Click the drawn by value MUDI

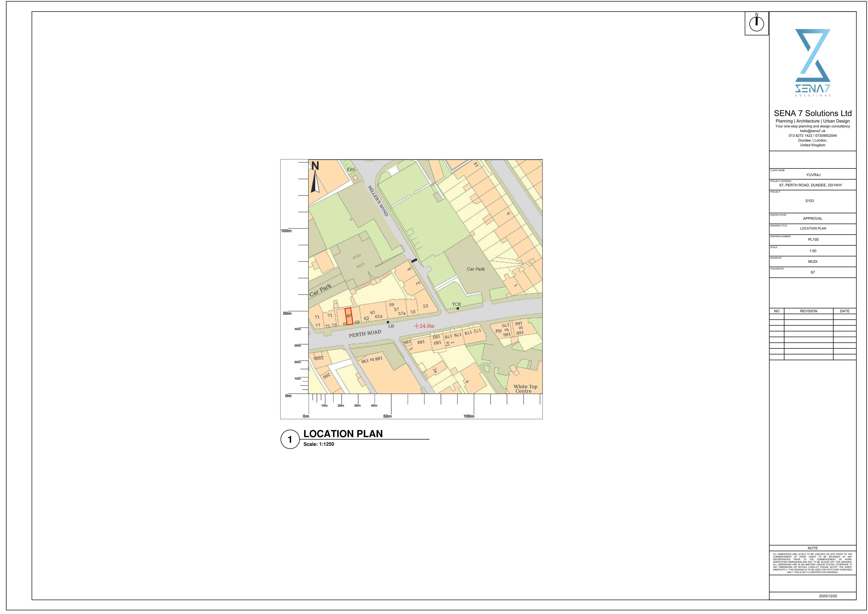[x=813, y=262]
